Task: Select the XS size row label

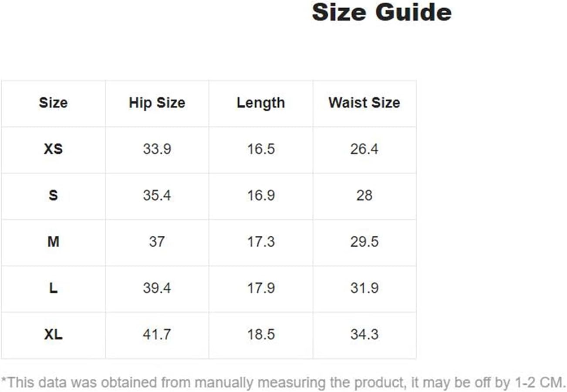Action: (x=53, y=149)
